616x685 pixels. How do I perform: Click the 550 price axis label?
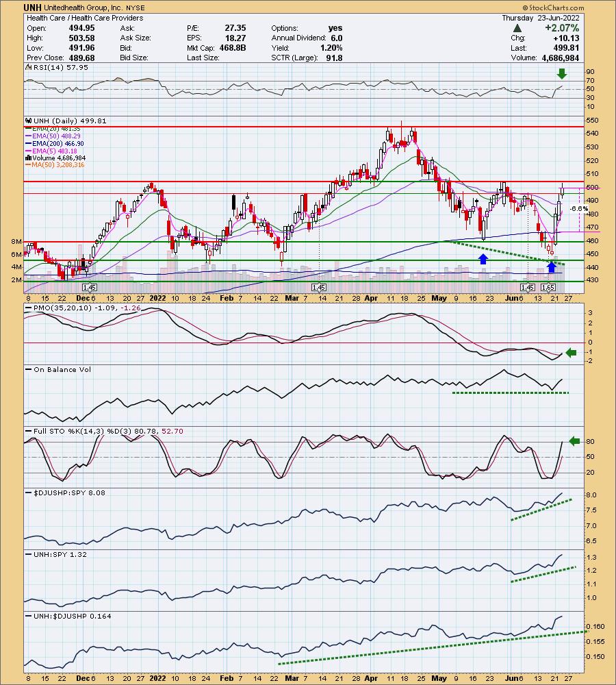pyautogui.click(x=593, y=121)
